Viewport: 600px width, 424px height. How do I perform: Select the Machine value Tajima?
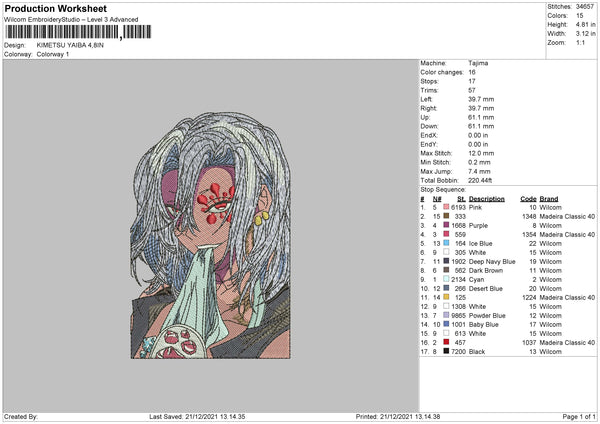[478, 63]
